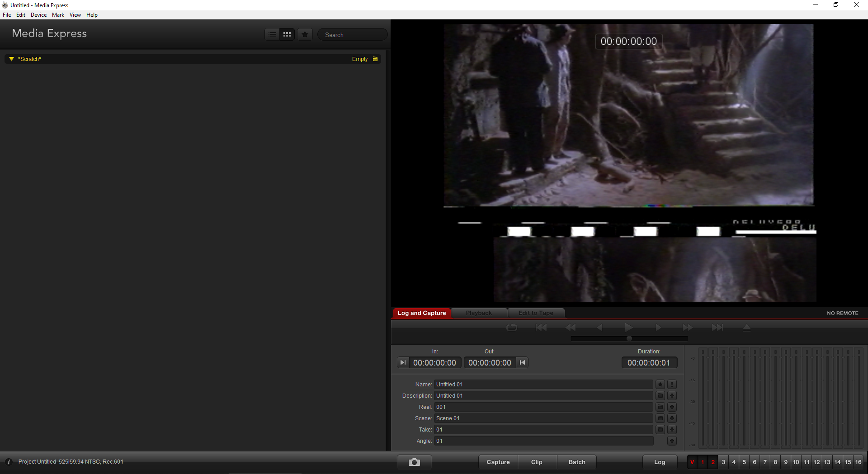
Task: Select the Log and Capture tab
Action: (x=422, y=313)
